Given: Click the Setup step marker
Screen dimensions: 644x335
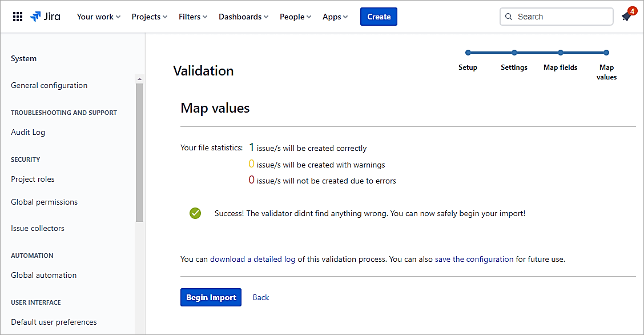Looking at the screenshot, I should point(468,53).
